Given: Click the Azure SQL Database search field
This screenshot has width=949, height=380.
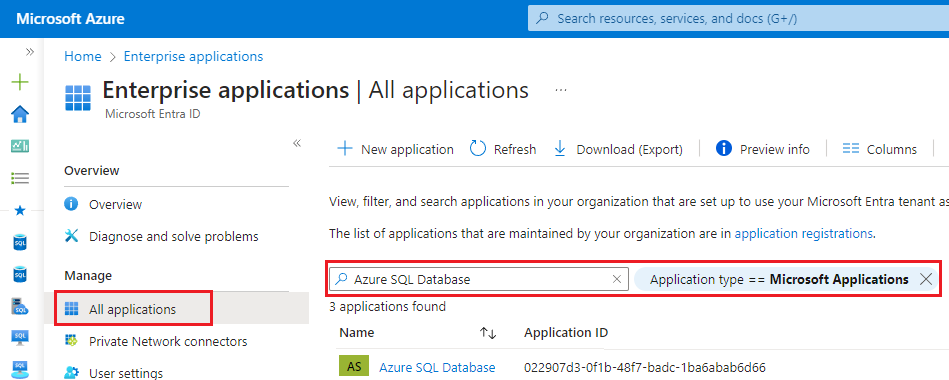Looking at the screenshot, I should point(479,279).
